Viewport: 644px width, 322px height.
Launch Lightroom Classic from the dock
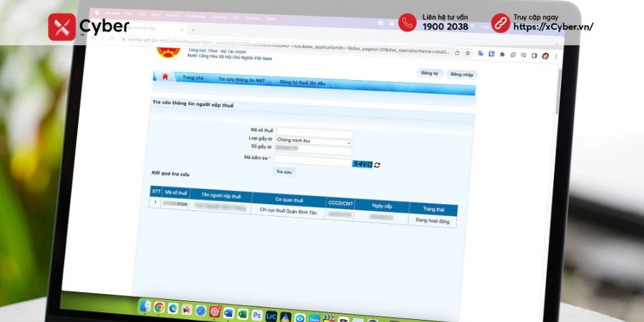point(271,317)
